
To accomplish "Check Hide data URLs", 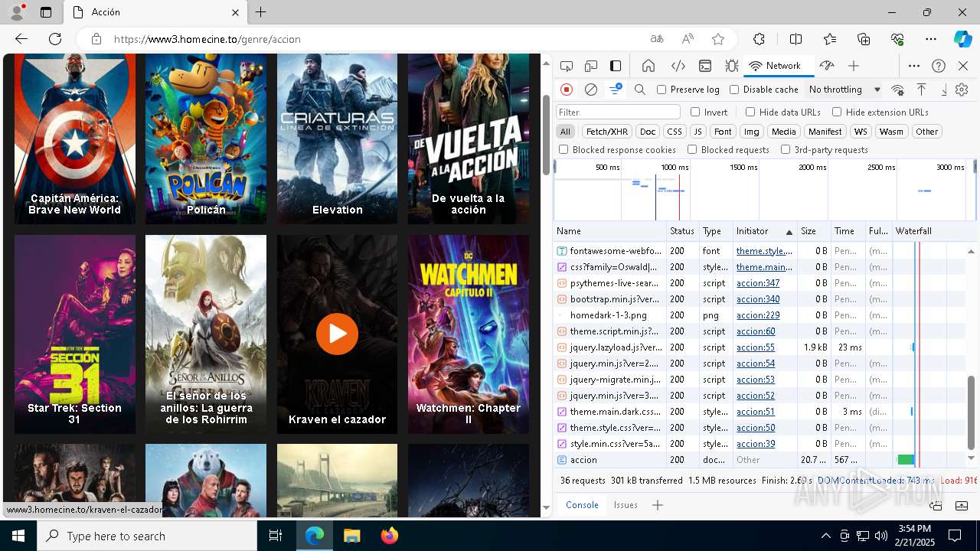I will pos(750,112).
